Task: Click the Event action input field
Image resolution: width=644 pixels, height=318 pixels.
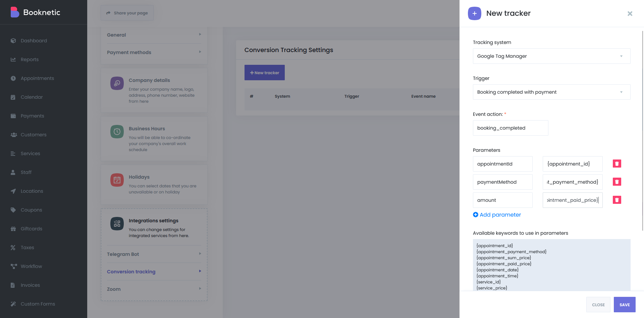Action: (x=510, y=128)
